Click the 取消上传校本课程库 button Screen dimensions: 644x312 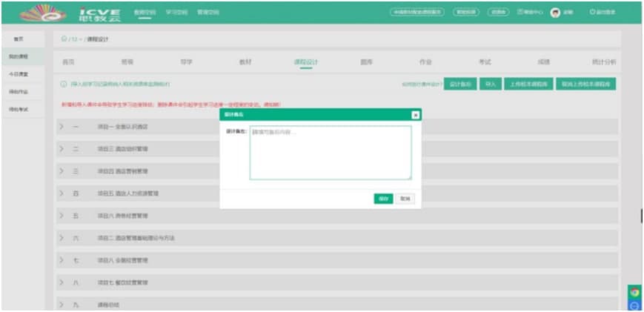tap(586, 84)
